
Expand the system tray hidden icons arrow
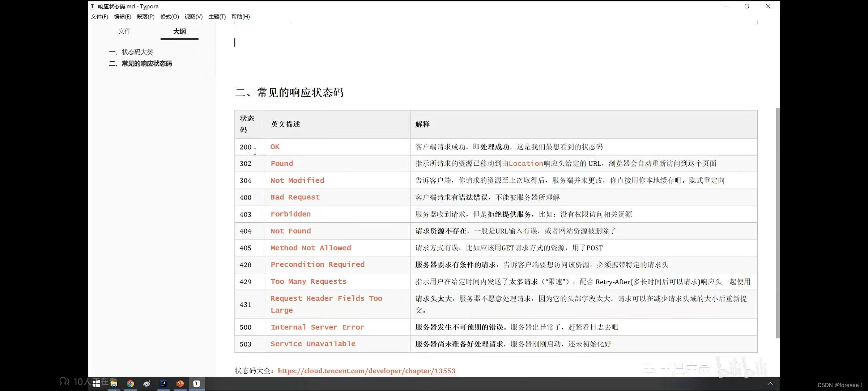770,384
